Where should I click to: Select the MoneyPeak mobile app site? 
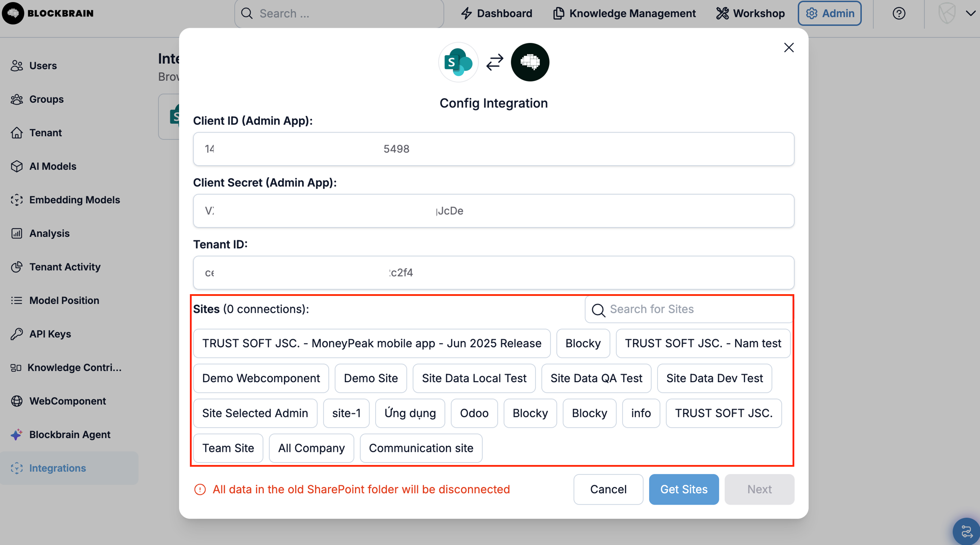(372, 343)
